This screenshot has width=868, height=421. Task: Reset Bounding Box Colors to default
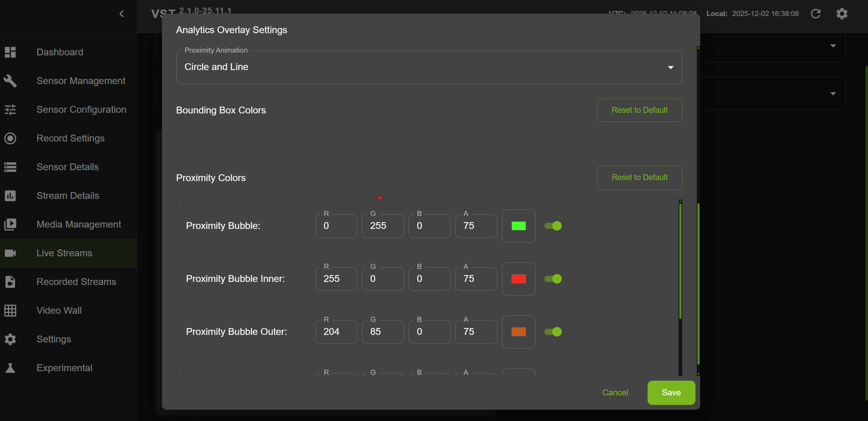tap(639, 110)
